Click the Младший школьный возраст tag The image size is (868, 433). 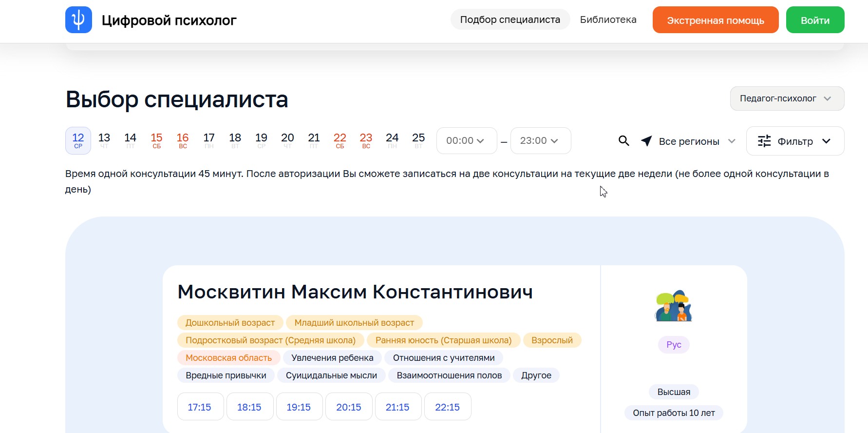tap(354, 323)
